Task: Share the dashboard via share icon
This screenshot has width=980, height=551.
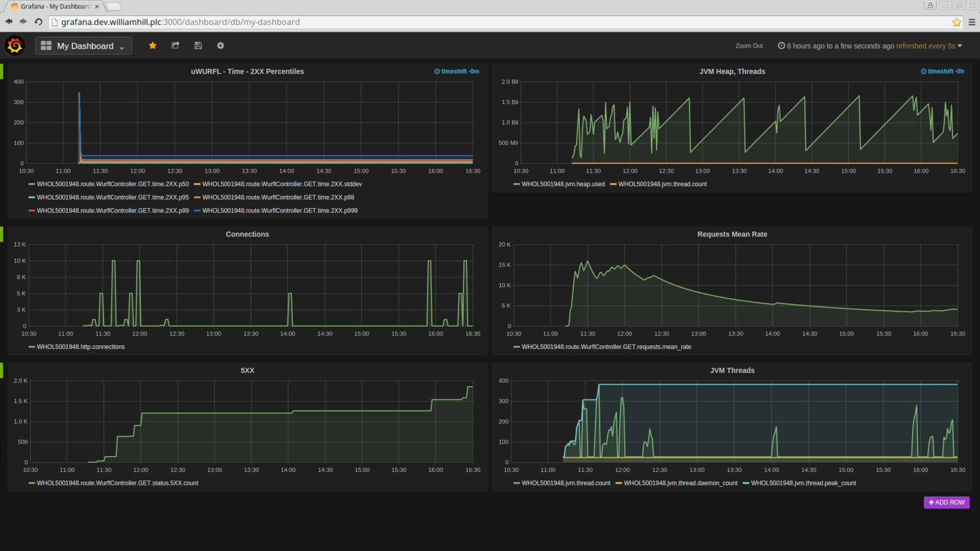Action: (175, 45)
